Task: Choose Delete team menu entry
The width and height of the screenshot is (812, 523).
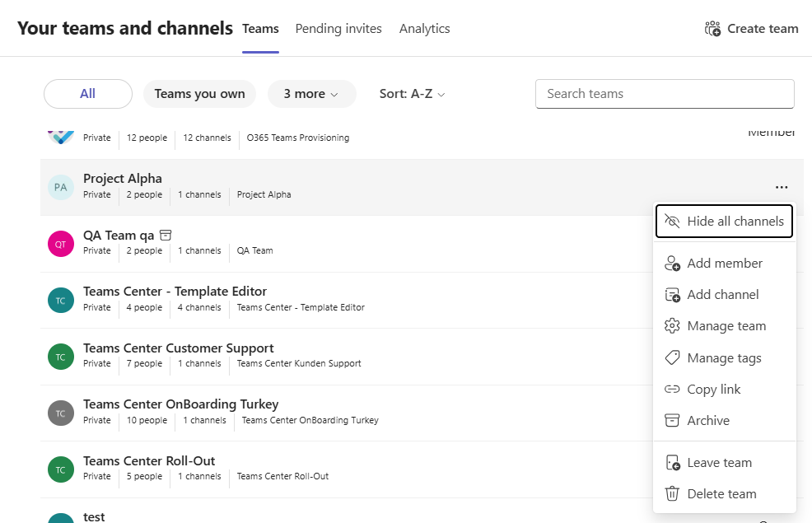Action: pos(724,494)
